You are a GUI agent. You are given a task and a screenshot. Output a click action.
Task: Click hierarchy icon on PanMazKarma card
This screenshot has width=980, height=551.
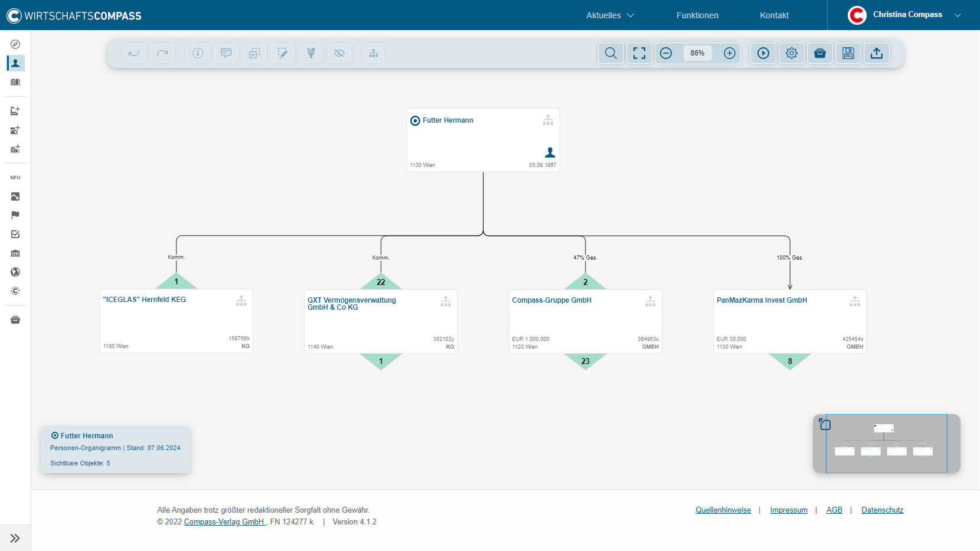pyautogui.click(x=855, y=301)
